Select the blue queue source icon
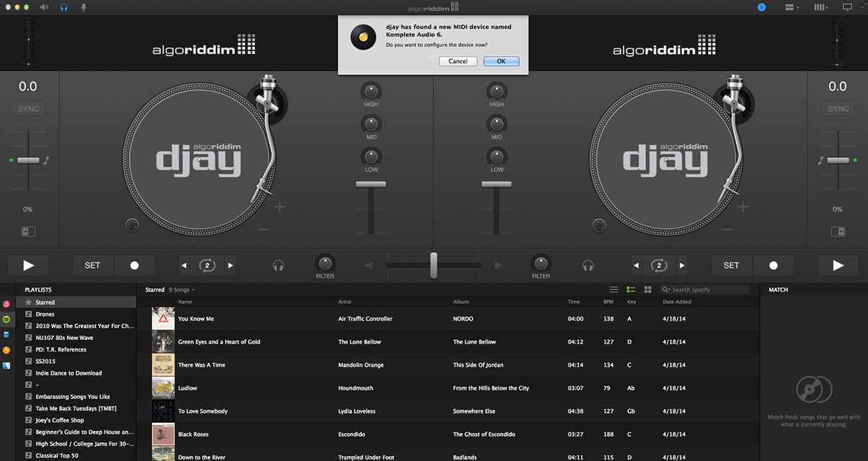The image size is (868, 461). tap(6, 334)
